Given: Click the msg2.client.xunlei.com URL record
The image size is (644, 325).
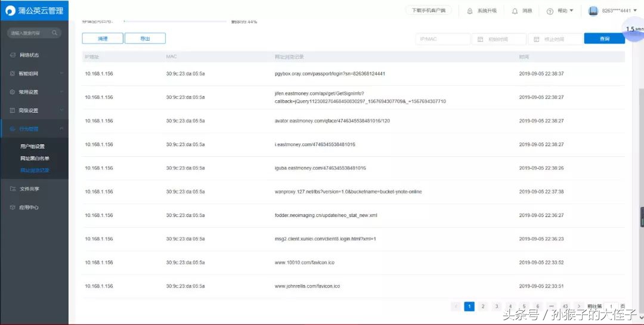Looking at the screenshot, I should pyautogui.click(x=326, y=239).
